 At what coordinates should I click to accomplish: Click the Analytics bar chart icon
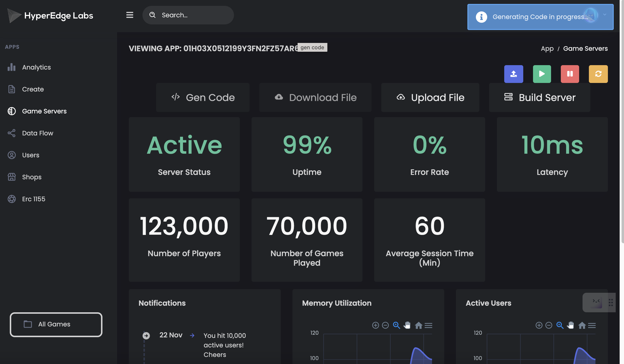click(11, 67)
